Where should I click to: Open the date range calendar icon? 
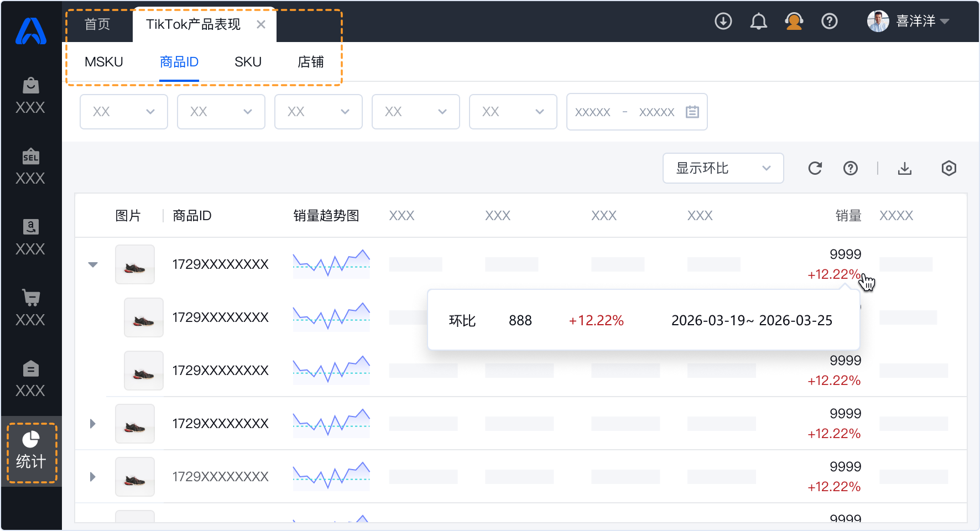tap(692, 112)
